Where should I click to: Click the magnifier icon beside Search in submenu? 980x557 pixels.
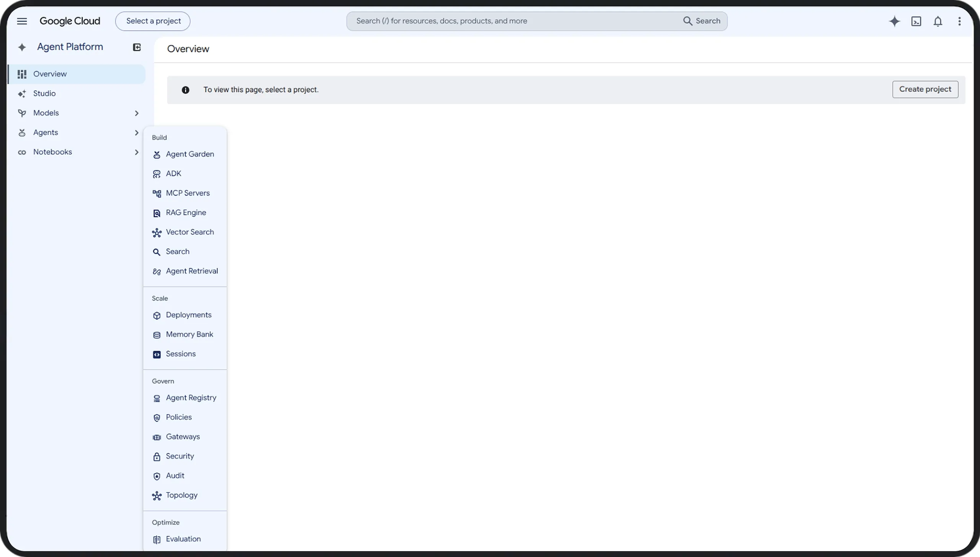pos(157,252)
